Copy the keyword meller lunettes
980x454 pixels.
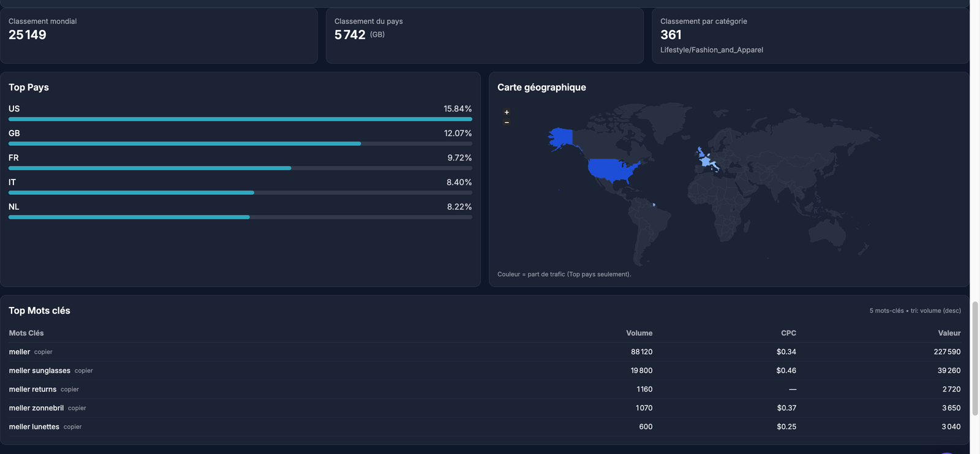pos(72,427)
